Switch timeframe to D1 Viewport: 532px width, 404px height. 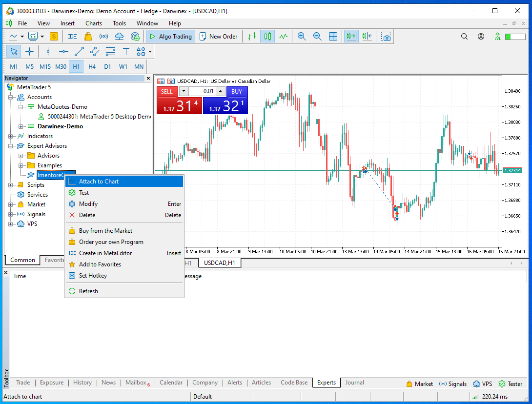pos(107,66)
